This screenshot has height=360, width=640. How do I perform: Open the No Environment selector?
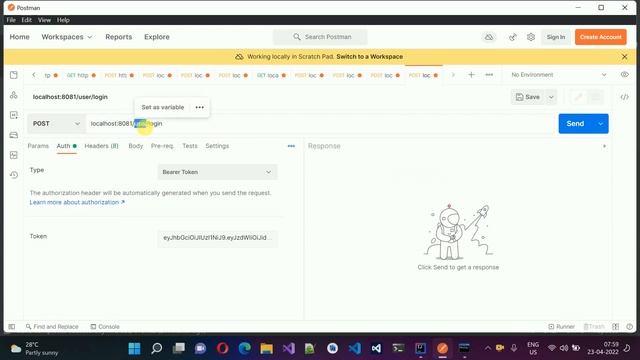558,75
